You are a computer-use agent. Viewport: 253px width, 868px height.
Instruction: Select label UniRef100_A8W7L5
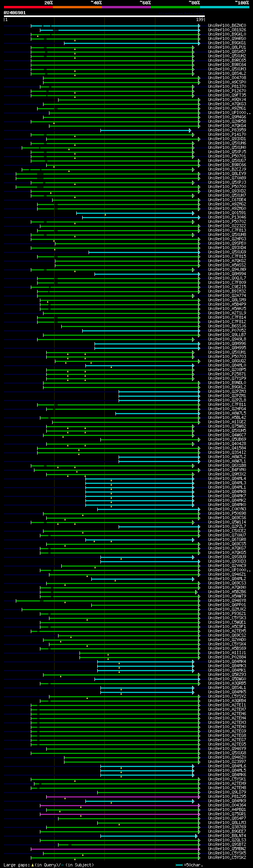[x=227, y=413]
